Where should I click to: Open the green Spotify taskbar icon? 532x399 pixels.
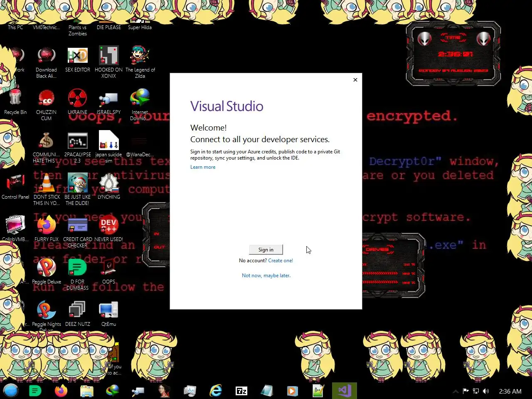point(35,391)
